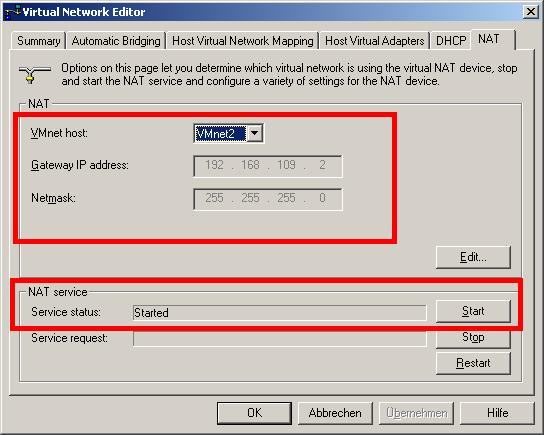Viewport: 544px width, 435px height.
Task: Click the Gateway IP address field
Action: click(x=268, y=166)
